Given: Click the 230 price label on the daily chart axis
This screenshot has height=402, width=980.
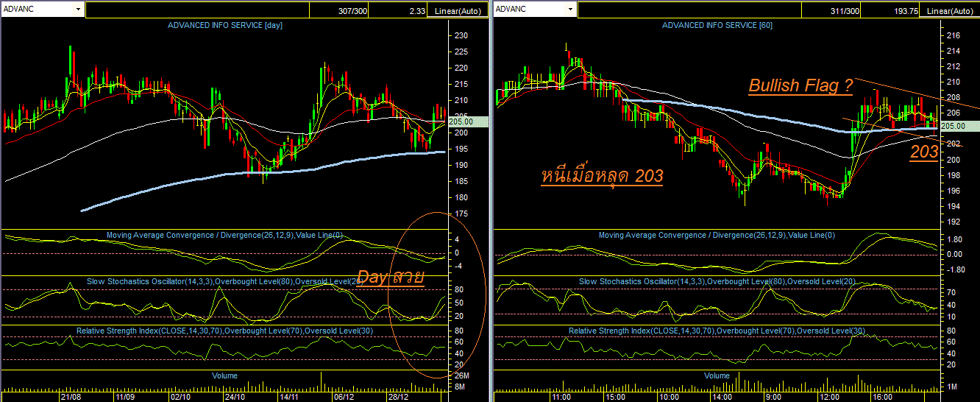Looking at the screenshot, I should (461, 35).
